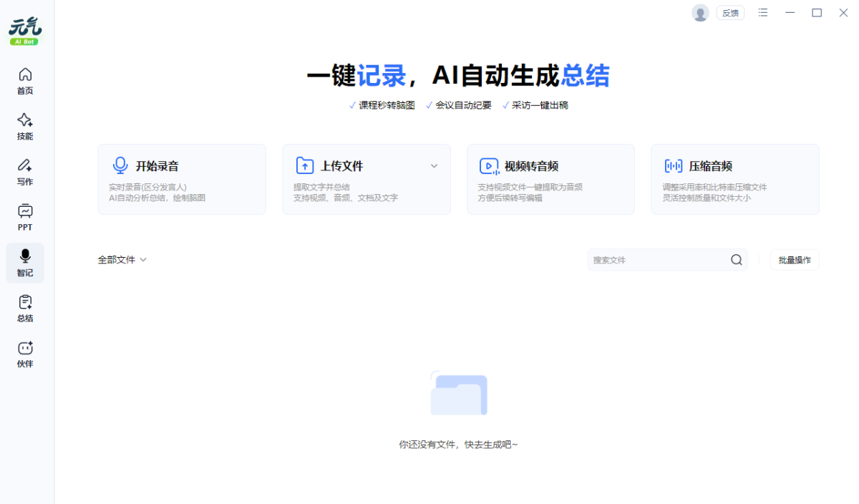Open the 总结 summary sidebar icon
859x504 pixels.
pyautogui.click(x=25, y=309)
